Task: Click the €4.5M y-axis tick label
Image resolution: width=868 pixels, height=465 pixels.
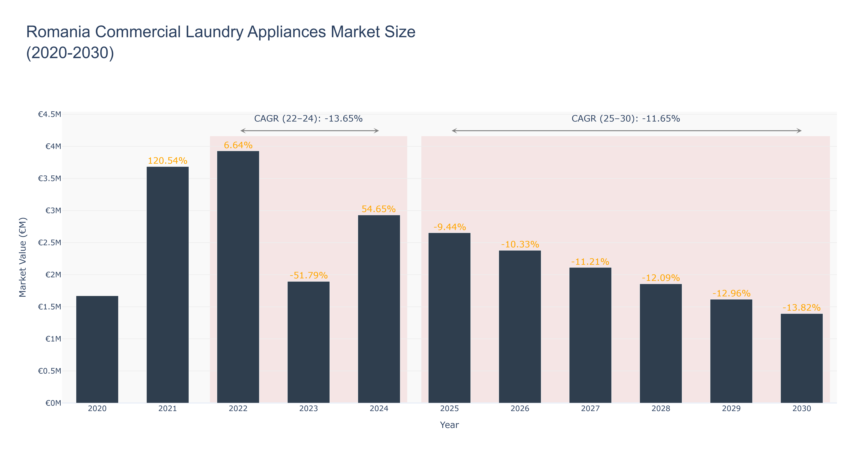Action: (x=50, y=114)
